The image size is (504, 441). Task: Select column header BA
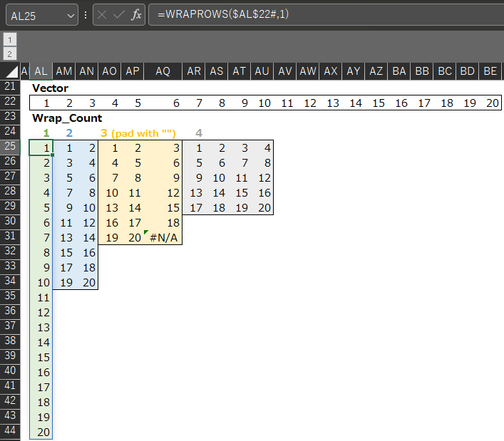coord(399,71)
